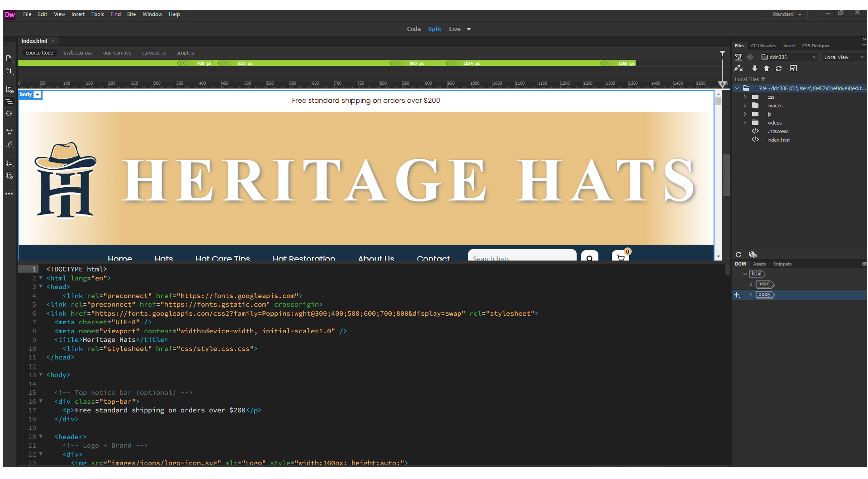Open the ddn336 site dropdown

tap(790, 57)
